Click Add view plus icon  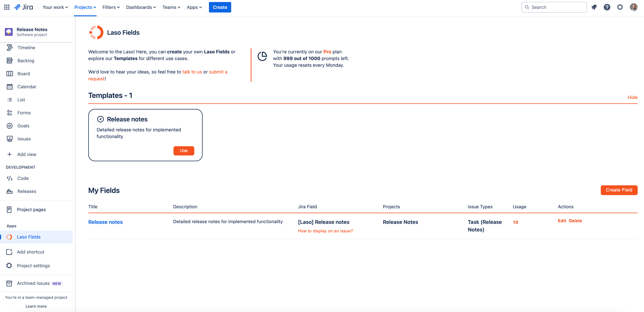point(10,154)
